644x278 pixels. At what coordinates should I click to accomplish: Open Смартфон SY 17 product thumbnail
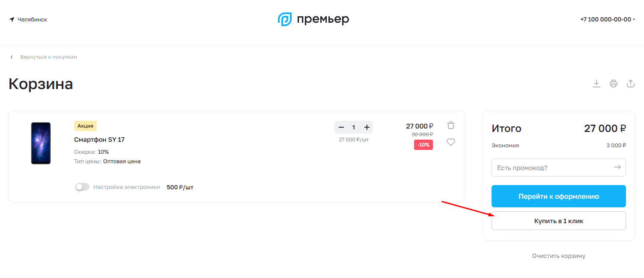click(41, 143)
